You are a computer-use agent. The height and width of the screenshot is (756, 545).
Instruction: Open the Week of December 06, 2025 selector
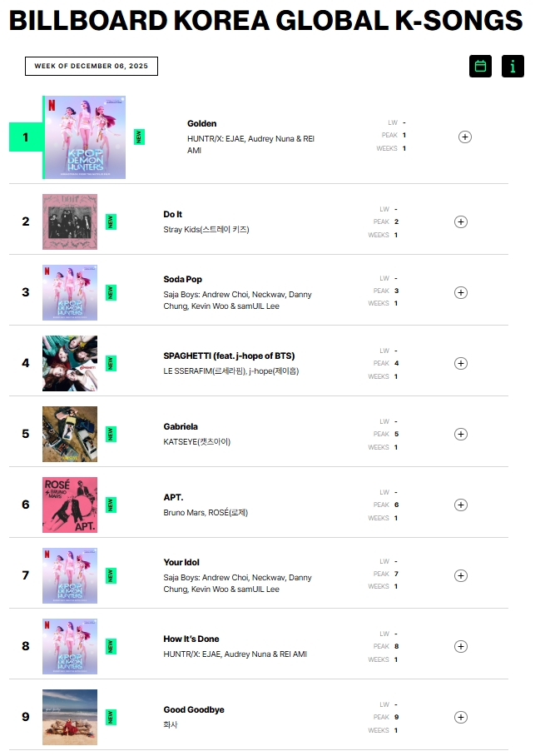pyautogui.click(x=92, y=67)
